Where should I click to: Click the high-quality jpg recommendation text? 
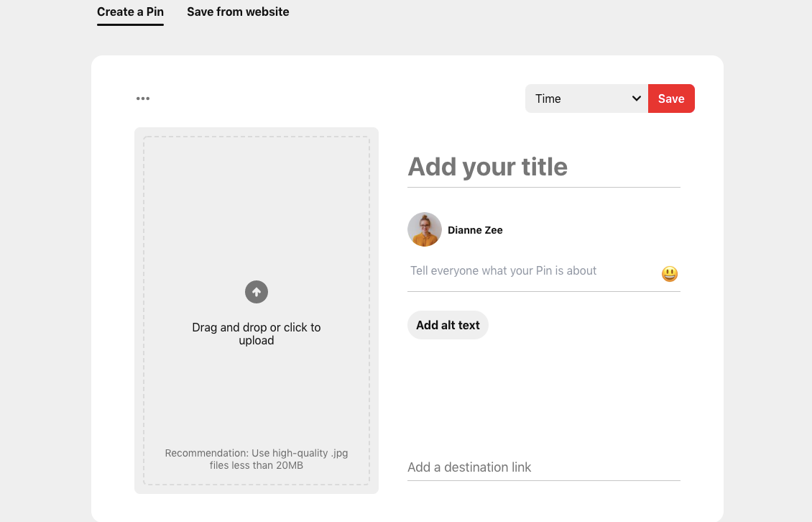[x=257, y=459]
